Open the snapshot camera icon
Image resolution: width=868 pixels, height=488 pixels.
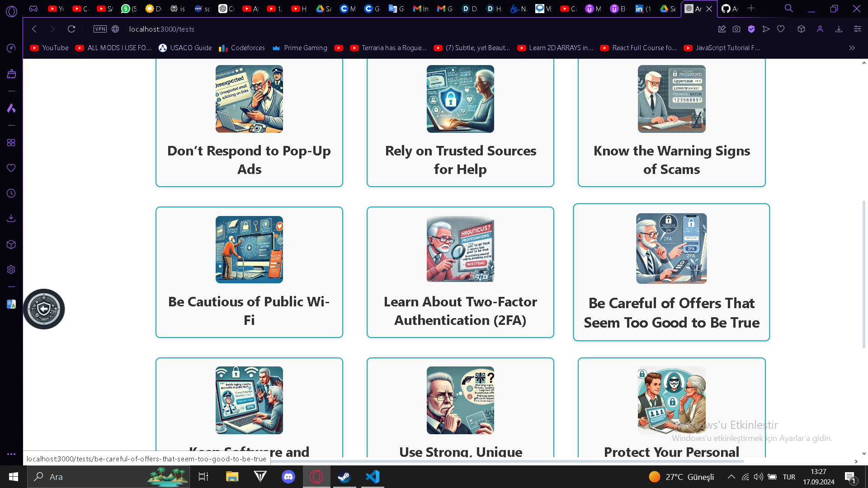click(x=736, y=29)
